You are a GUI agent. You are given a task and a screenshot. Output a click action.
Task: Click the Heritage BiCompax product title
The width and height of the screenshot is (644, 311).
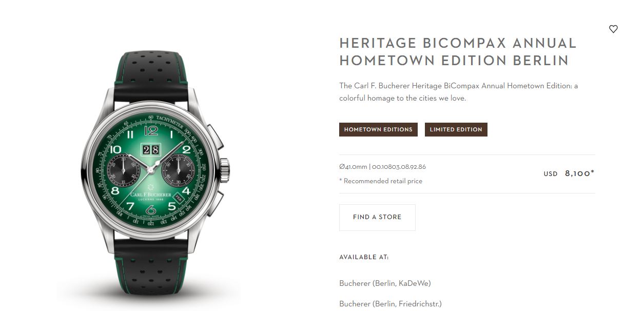tap(458, 51)
